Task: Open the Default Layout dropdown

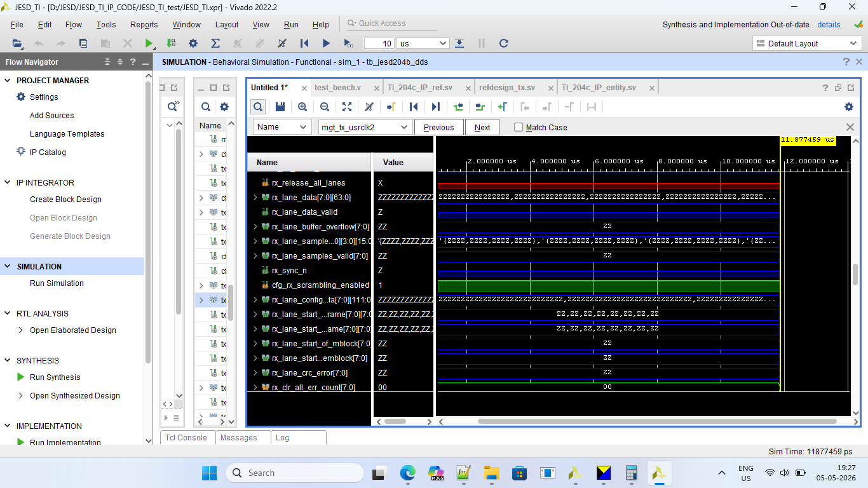Action: [x=807, y=43]
